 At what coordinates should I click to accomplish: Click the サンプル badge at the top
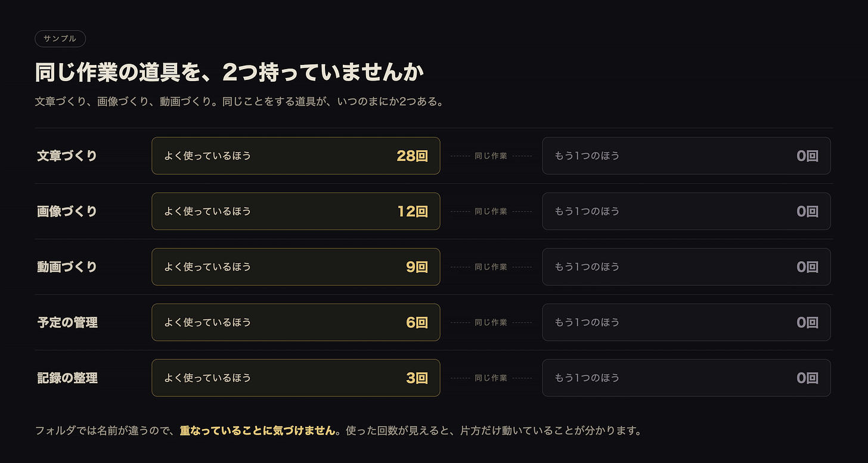60,38
